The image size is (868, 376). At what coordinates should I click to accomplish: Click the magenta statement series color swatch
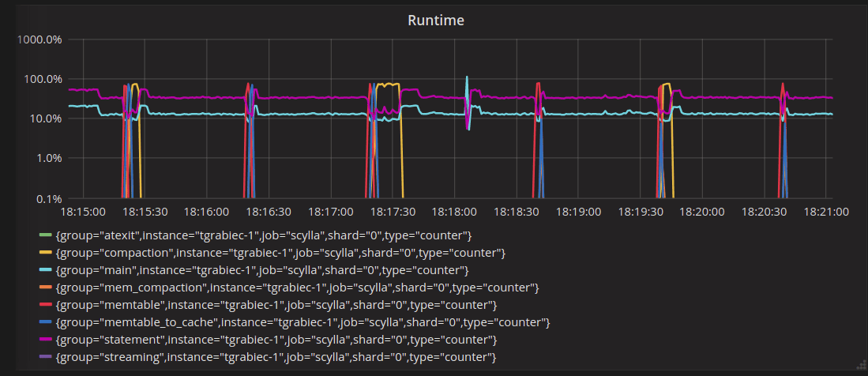pyautogui.click(x=45, y=339)
